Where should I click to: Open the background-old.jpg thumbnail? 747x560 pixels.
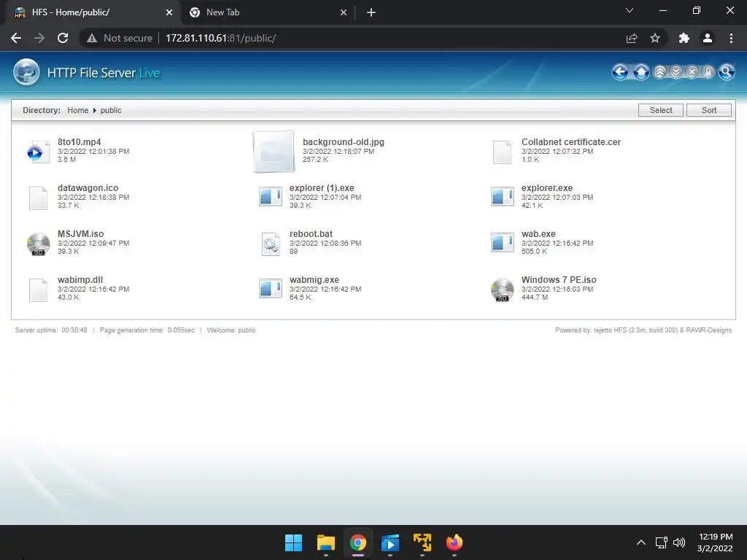tap(274, 152)
